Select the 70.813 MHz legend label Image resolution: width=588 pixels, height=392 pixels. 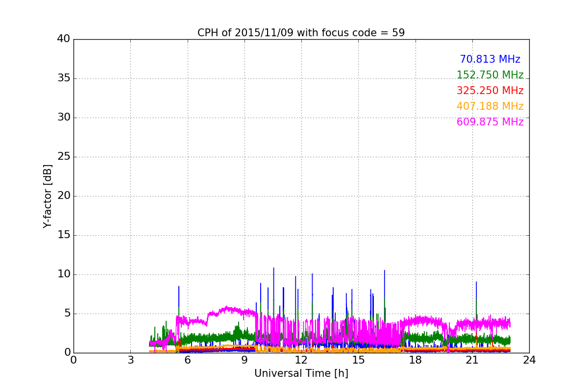[490, 59]
